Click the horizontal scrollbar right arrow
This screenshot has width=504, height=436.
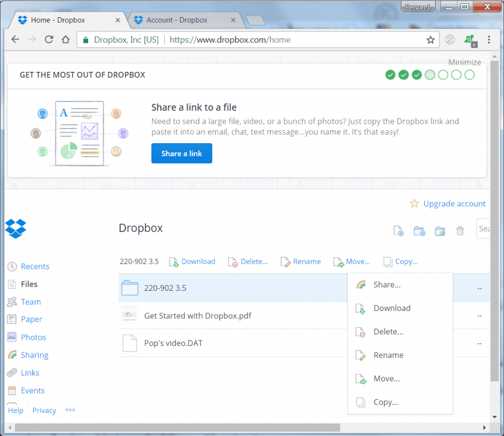point(484,427)
